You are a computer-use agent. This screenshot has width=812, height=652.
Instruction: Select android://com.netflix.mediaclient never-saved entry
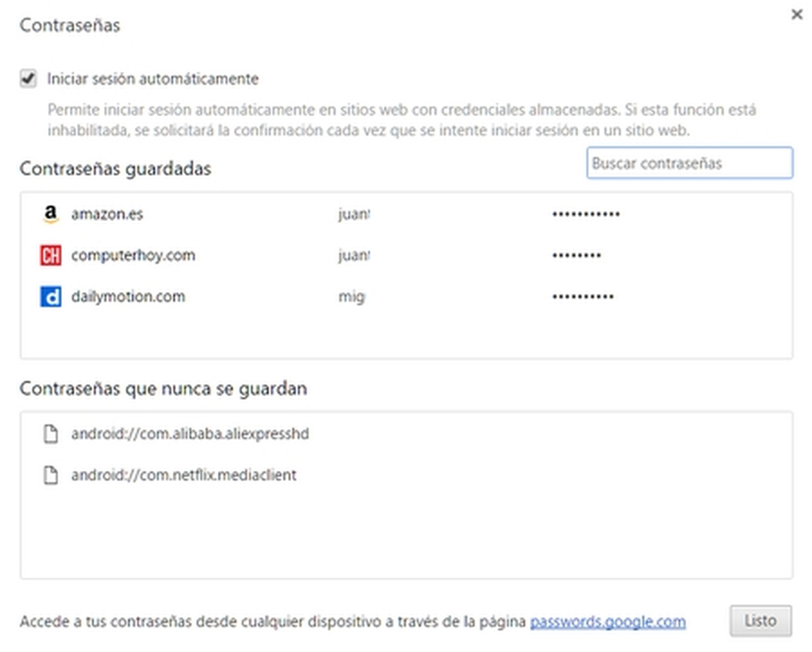pyautogui.click(x=184, y=475)
